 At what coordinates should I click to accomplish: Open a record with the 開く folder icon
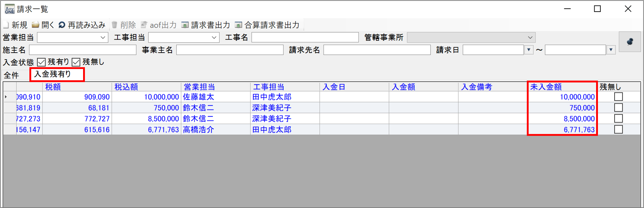pos(36,25)
